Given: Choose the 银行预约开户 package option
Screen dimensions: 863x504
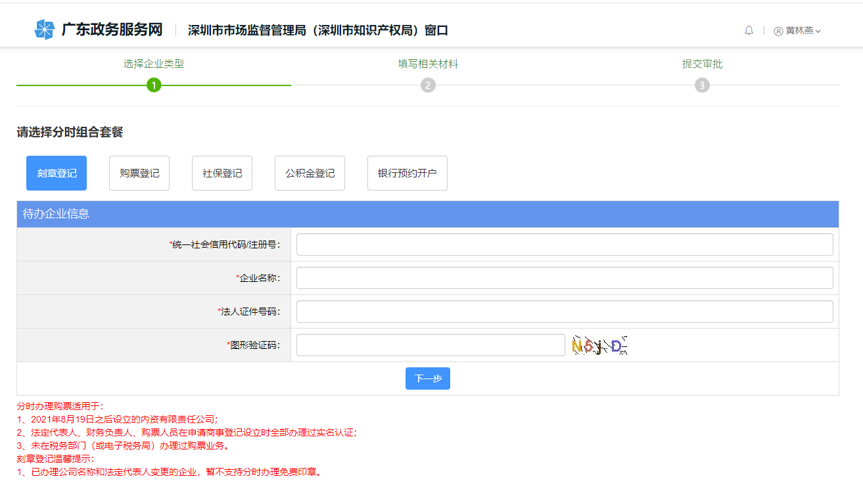Looking at the screenshot, I should [x=408, y=173].
